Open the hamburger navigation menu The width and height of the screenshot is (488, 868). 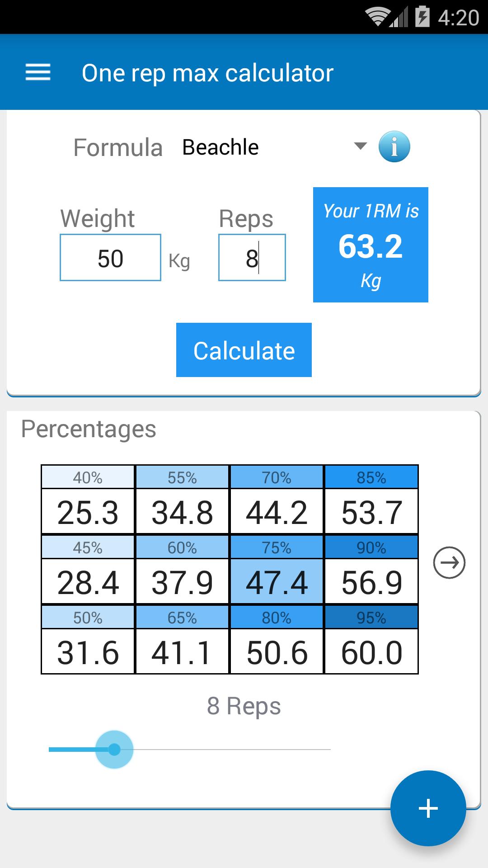click(x=38, y=72)
